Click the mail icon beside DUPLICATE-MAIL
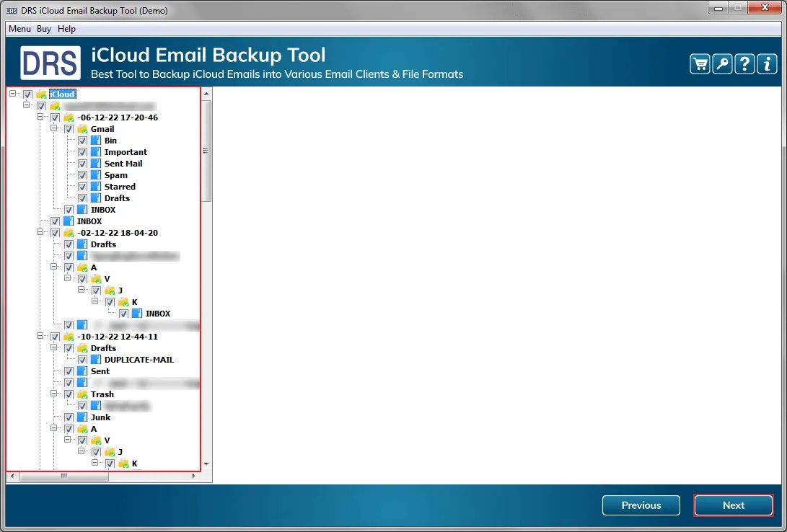 (96, 360)
